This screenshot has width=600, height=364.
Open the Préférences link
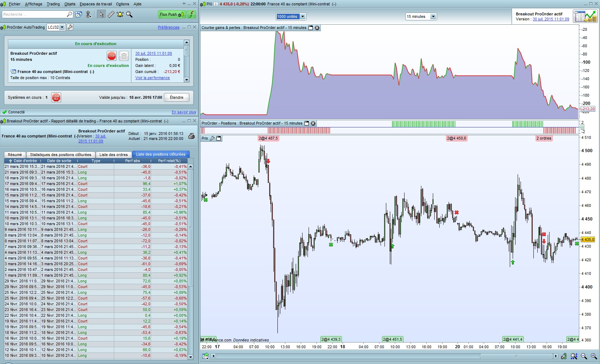(x=169, y=27)
